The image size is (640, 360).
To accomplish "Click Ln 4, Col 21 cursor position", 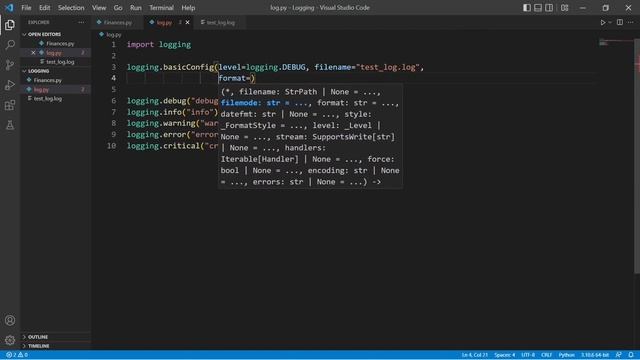I will coord(475,355).
